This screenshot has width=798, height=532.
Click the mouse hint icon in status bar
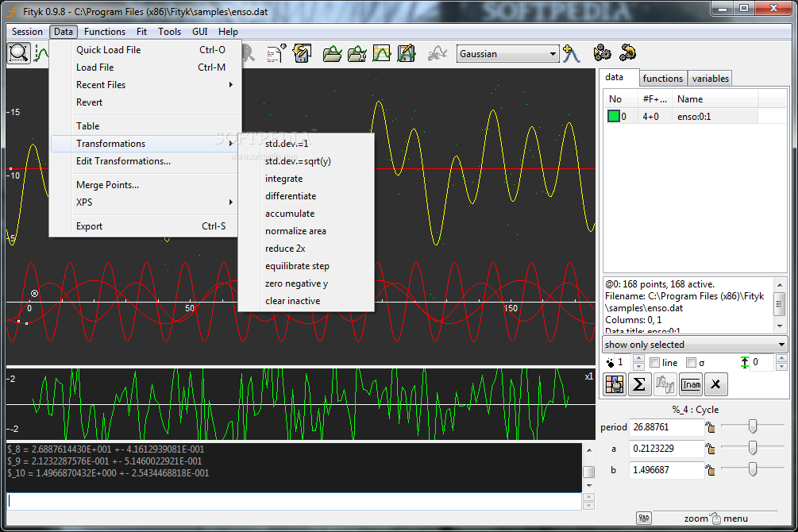point(716,519)
